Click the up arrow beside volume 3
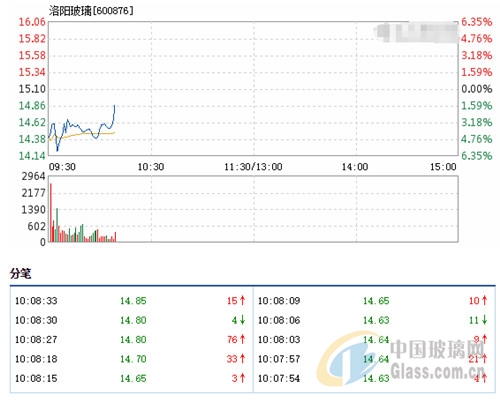This screenshot has height=402, width=500. 242,378
